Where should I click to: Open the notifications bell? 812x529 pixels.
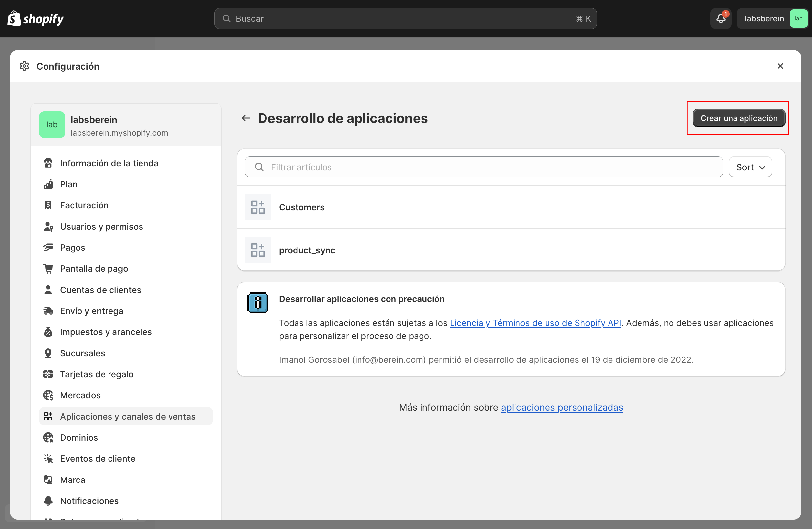pos(721,18)
